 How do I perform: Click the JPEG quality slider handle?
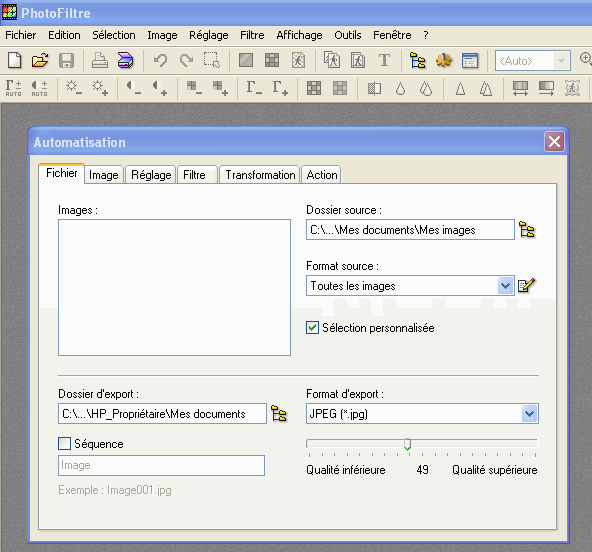tap(407, 444)
